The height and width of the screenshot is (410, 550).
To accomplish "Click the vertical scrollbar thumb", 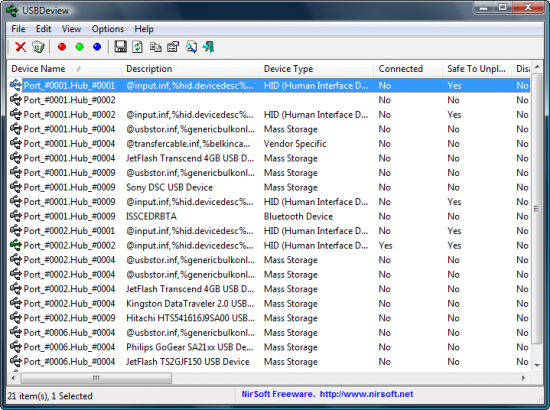I will (537, 209).
